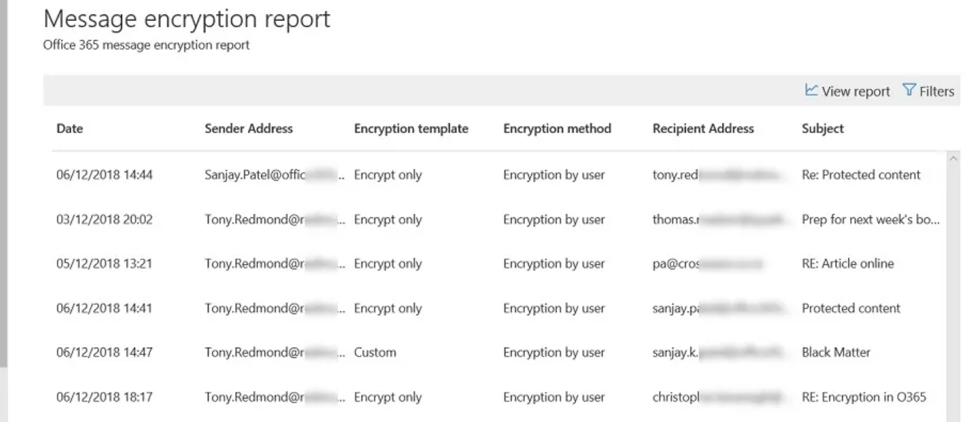This screenshot has height=422, width=980.
Task: Click the Encryption method column header
Action: click(x=557, y=128)
